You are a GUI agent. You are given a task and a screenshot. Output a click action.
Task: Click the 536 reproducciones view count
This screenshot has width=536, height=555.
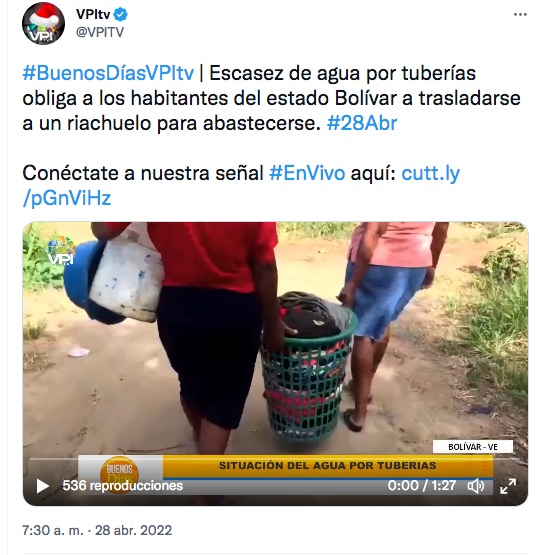pos(122,486)
